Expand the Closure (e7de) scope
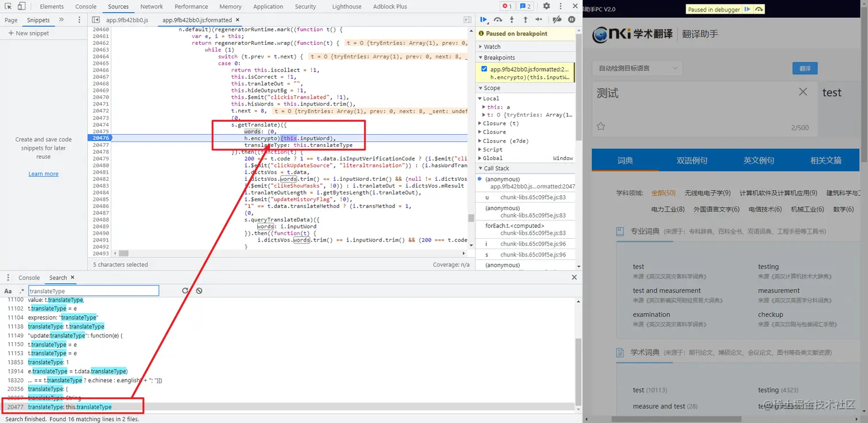The width and height of the screenshot is (868, 423). (503, 141)
